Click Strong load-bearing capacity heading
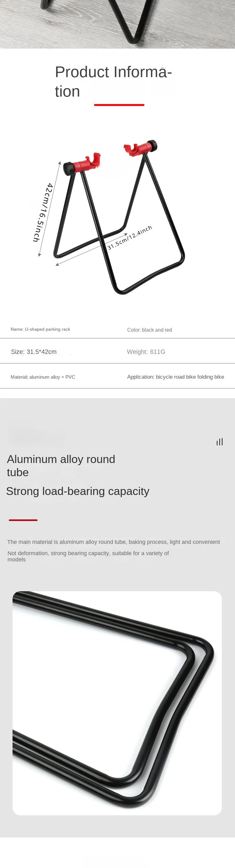 (x=78, y=491)
